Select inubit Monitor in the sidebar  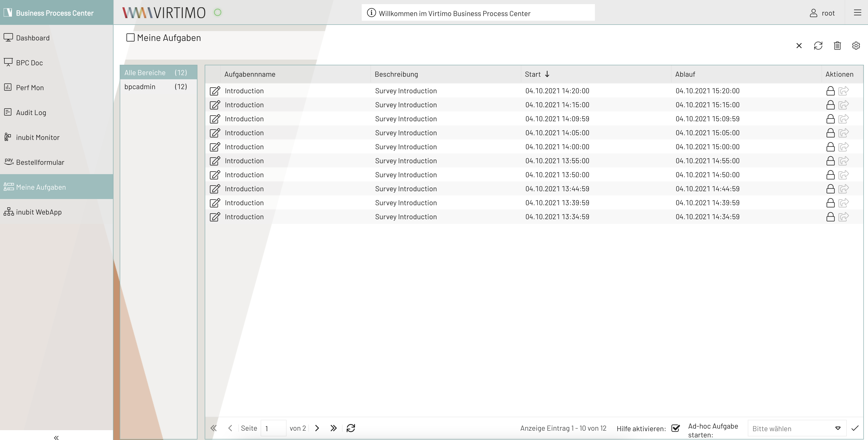click(37, 137)
